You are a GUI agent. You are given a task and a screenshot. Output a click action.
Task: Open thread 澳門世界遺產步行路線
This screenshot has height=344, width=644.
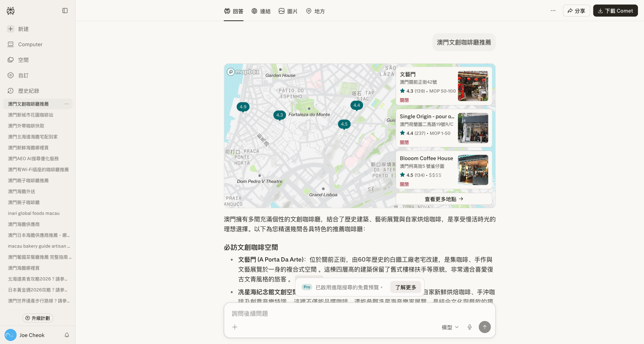pos(38,301)
